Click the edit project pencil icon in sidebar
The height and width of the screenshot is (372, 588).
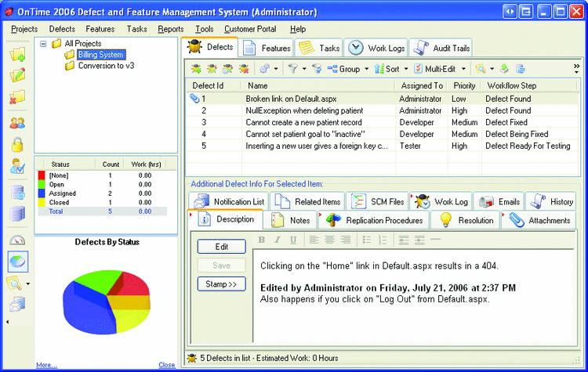coord(17,75)
